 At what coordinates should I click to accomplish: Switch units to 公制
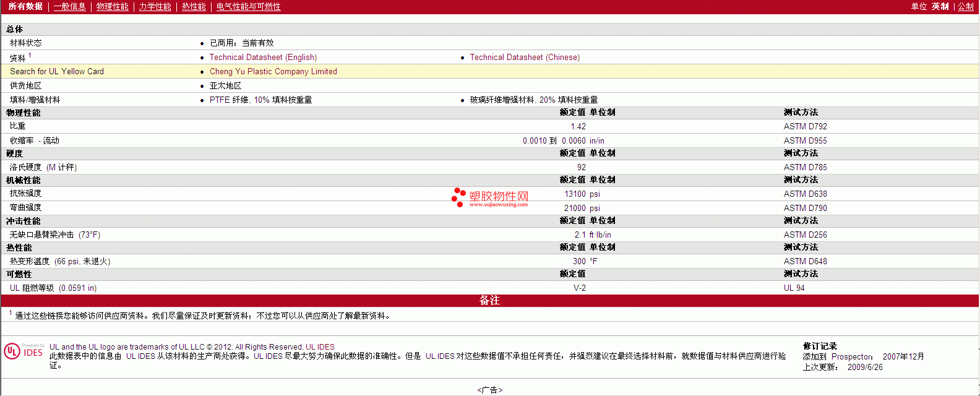click(966, 6)
